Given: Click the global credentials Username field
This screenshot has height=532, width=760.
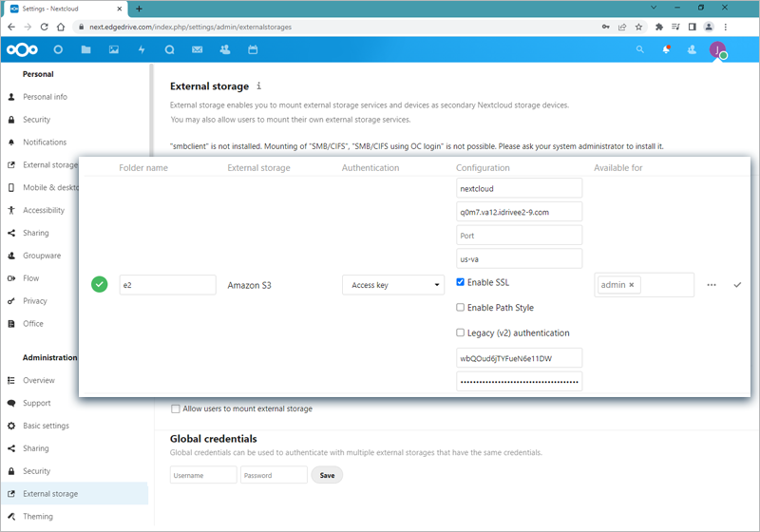Looking at the screenshot, I should (x=203, y=475).
